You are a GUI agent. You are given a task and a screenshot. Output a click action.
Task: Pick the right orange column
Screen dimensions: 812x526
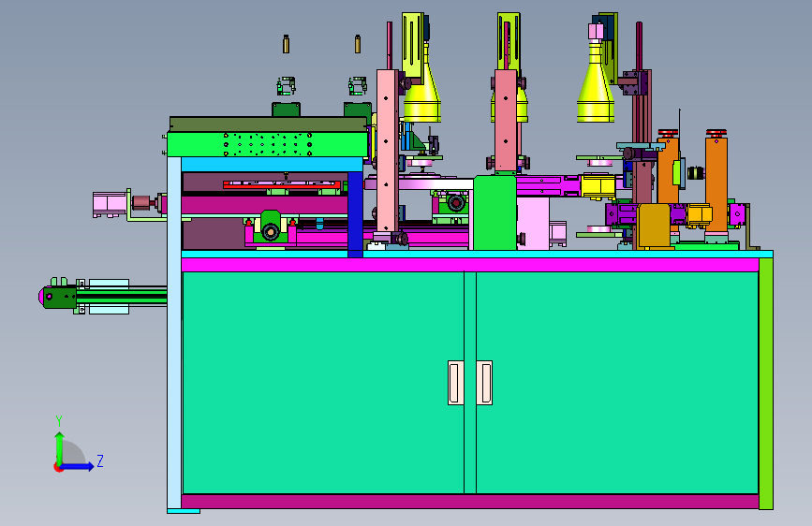click(x=716, y=183)
